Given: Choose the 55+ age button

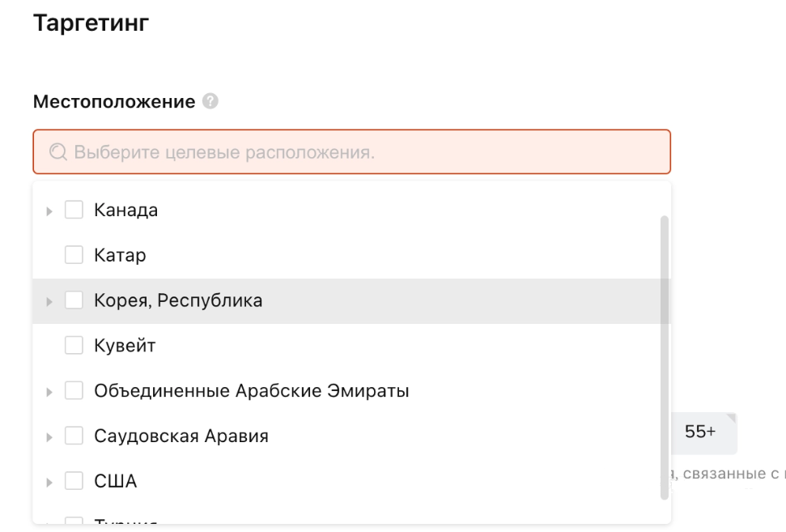Looking at the screenshot, I should click(700, 432).
